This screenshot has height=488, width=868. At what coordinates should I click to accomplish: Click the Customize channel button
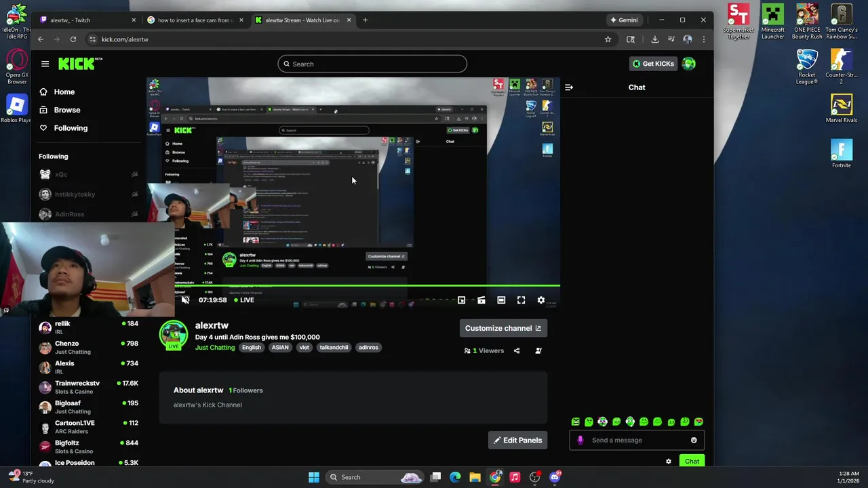pos(503,328)
